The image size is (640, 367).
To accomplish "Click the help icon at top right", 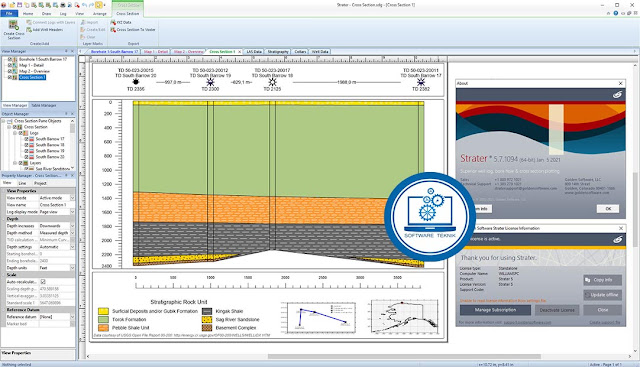I will pyautogui.click(x=616, y=13).
